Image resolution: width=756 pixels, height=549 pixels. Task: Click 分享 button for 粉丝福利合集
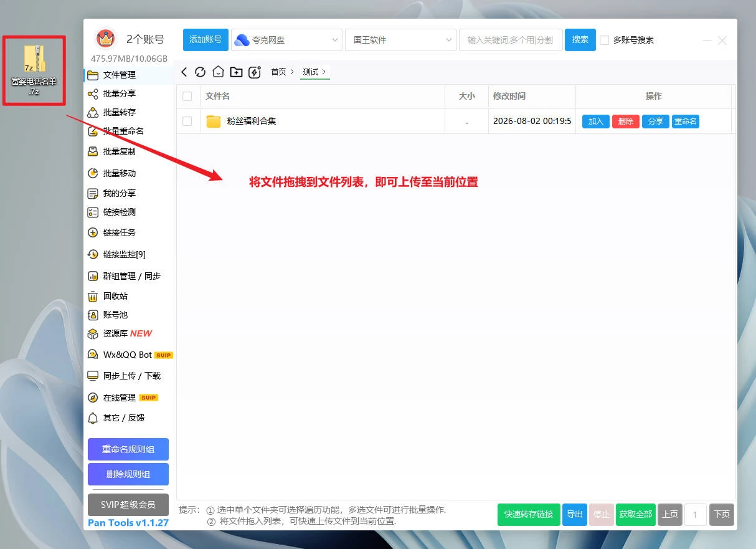click(656, 122)
